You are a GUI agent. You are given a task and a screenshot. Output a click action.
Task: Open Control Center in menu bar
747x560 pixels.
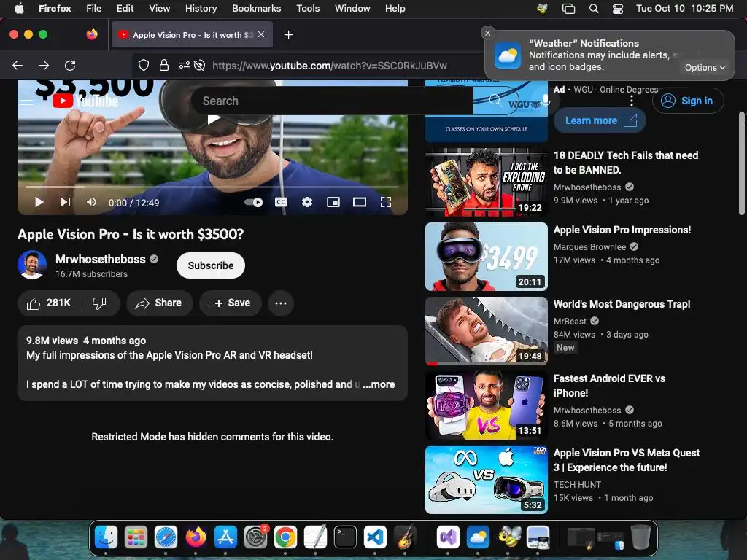tap(618, 8)
